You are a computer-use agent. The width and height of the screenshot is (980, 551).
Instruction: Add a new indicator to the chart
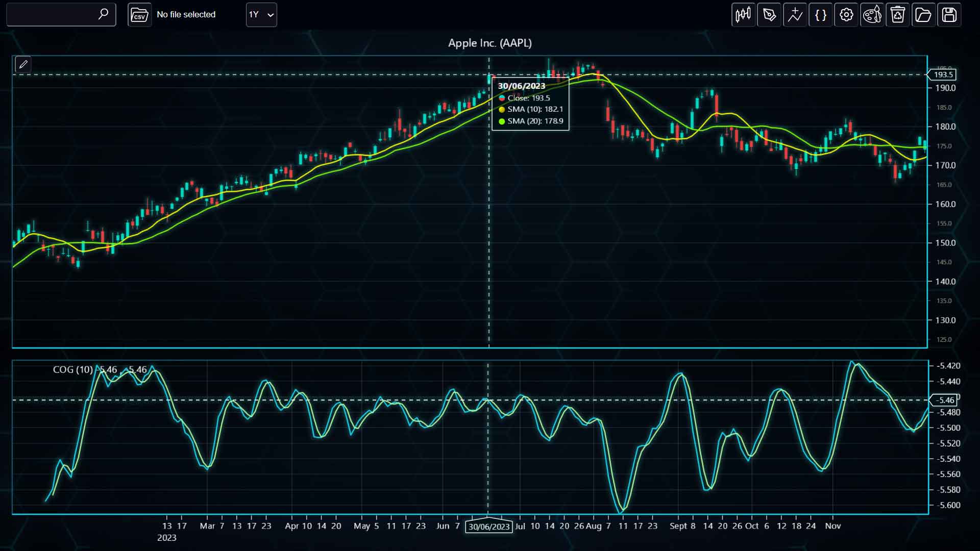pos(795,15)
